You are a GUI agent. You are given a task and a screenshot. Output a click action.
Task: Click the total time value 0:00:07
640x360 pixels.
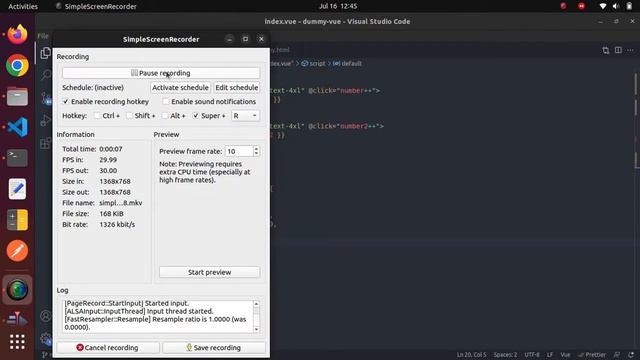111,149
